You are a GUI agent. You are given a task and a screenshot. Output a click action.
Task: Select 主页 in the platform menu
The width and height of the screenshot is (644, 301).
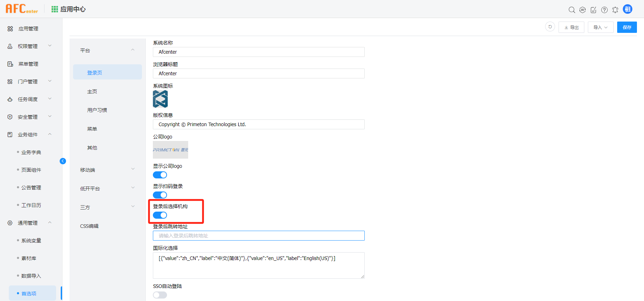coord(92,92)
